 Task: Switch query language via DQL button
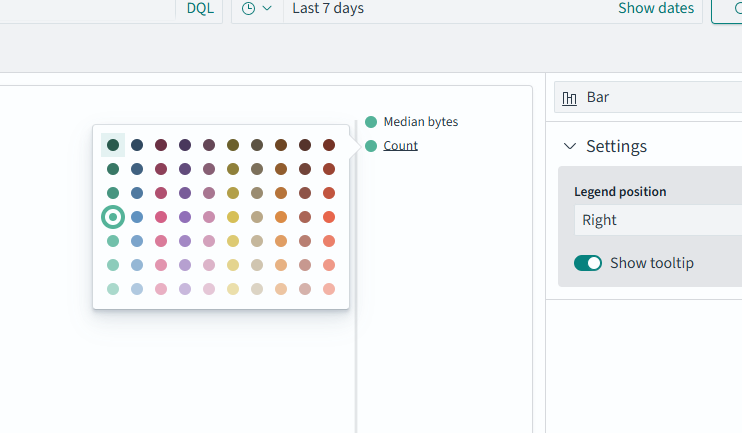(x=200, y=9)
